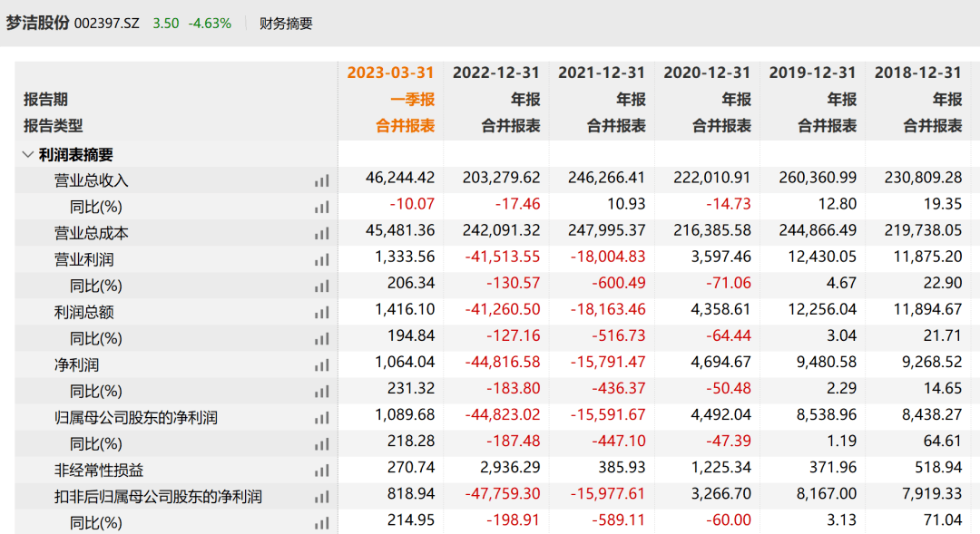Viewport: 980px width, 534px height.
Task: Click the 2018-12-31 column header
Action: (917, 73)
